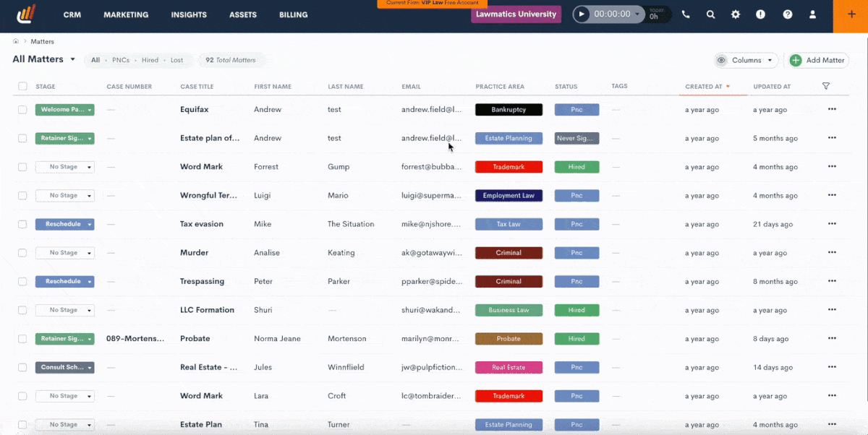The height and width of the screenshot is (435, 868).
Task: Select the Wrongful Termination row checkbox
Action: click(x=22, y=196)
